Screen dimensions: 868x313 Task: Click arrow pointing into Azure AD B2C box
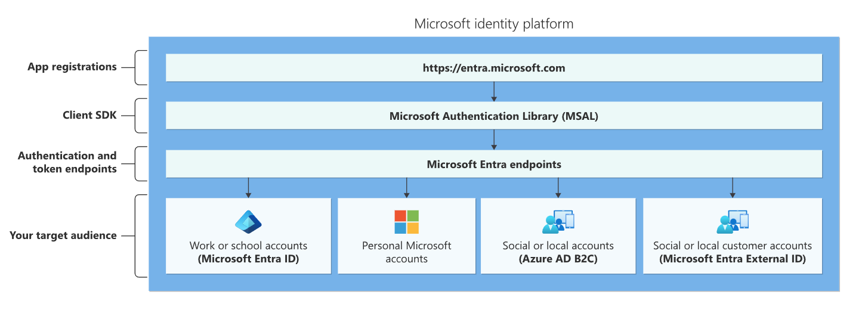click(x=558, y=187)
